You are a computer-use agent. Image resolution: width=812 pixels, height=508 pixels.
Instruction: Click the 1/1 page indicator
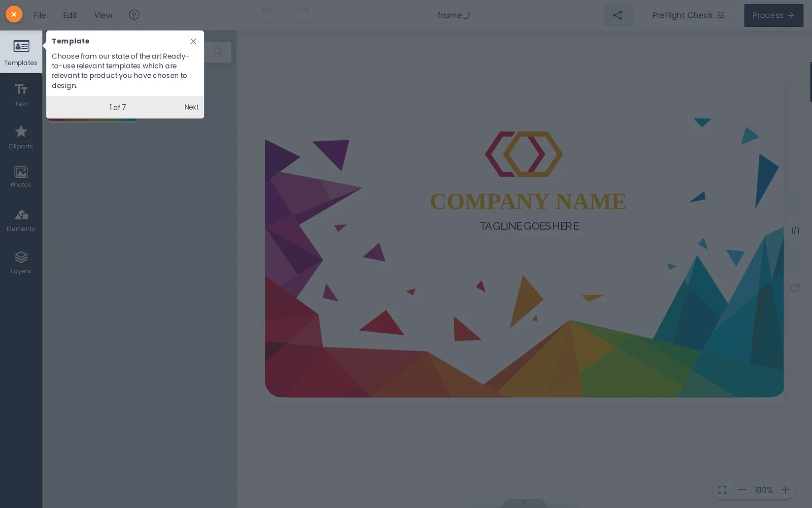[x=795, y=231]
